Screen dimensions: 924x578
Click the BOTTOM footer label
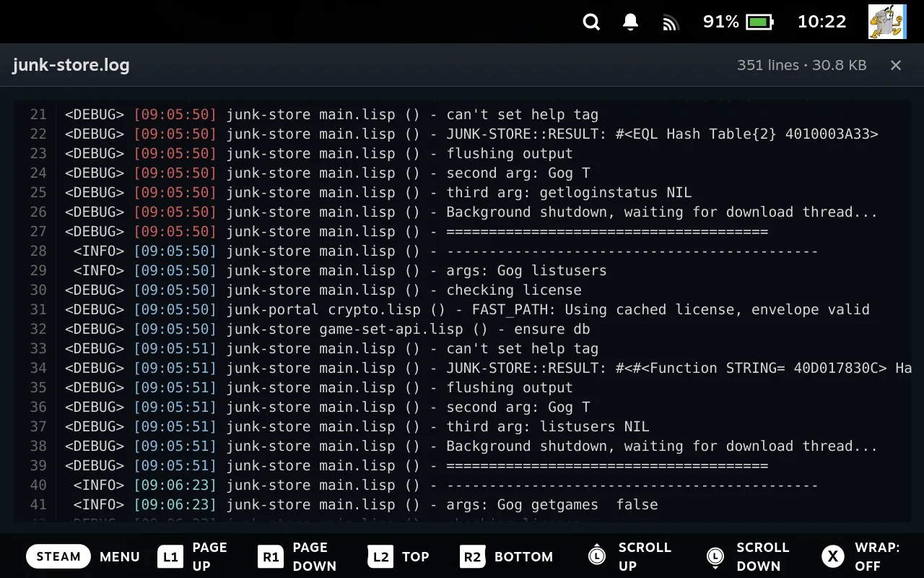tap(523, 557)
